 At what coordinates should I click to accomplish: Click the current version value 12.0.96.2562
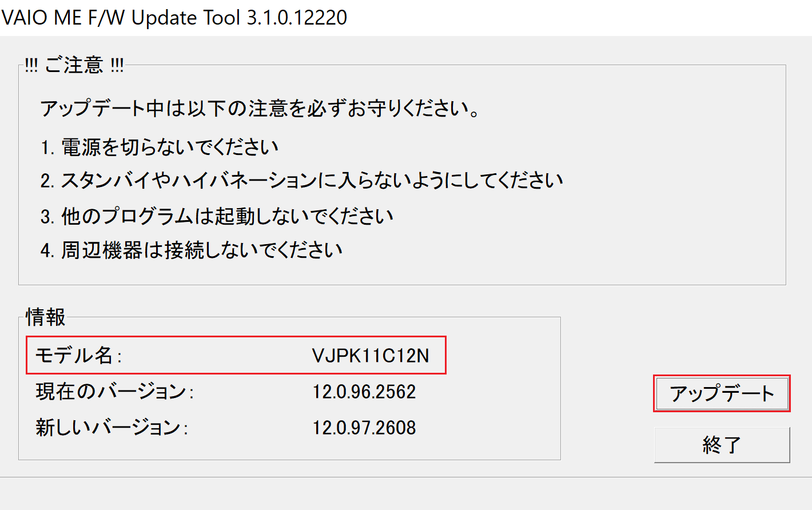pyautogui.click(x=364, y=392)
